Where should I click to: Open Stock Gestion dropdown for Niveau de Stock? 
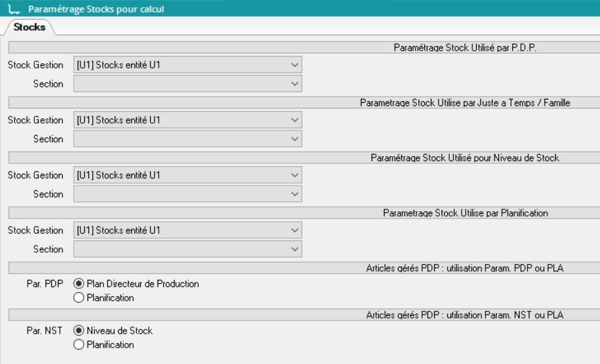click(x=187, y=176)
